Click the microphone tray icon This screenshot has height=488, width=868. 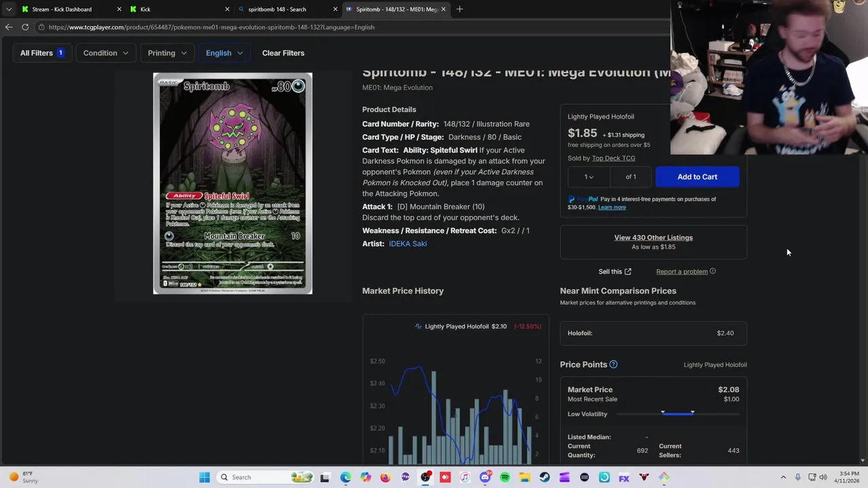click(x=797, y=477)
